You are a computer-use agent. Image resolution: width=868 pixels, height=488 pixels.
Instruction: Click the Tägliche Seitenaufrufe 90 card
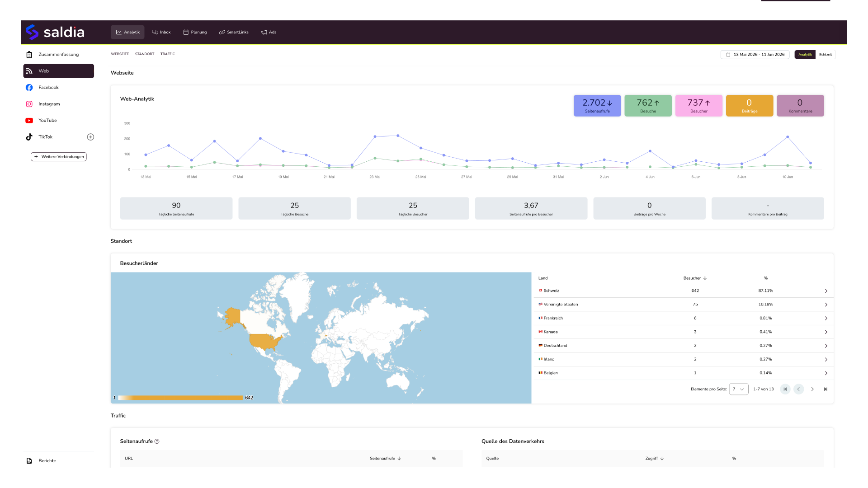tap(176, 208)
